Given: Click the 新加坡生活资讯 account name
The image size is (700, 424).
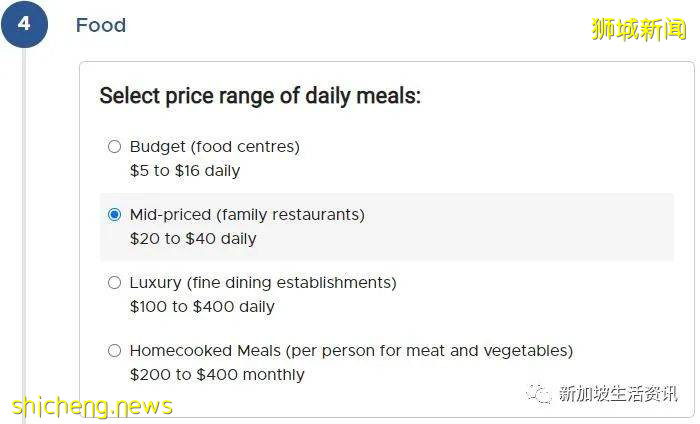Looking at the screenshot, I should pyautogui.click(x=618, y=393).
